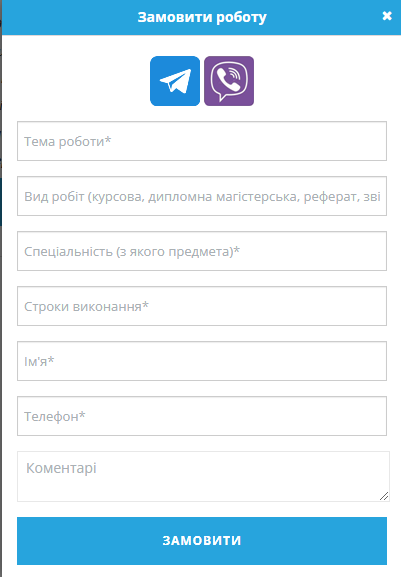
Task: Place cursor in deadline field
Action: point(202,306)
